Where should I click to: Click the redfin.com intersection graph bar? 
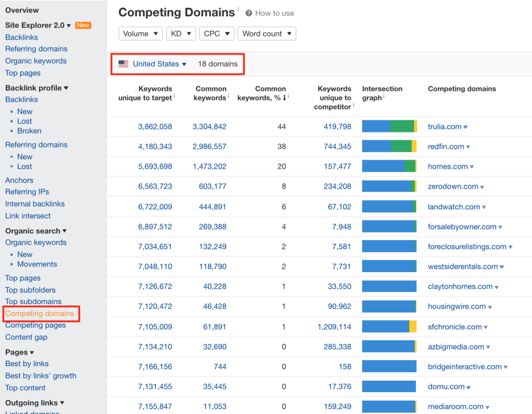tap(389, 146)
